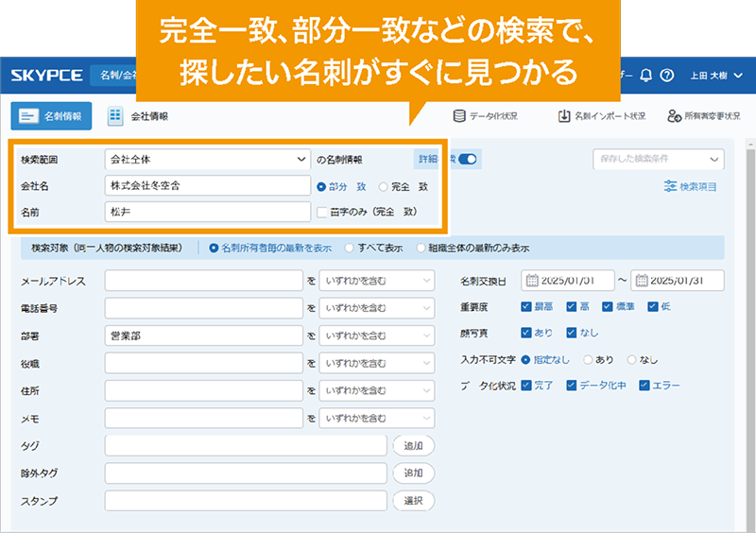Uncheck 重要度 標準 checkbox
Viewport: 756px width, 533px height.
tap(607, 306)
